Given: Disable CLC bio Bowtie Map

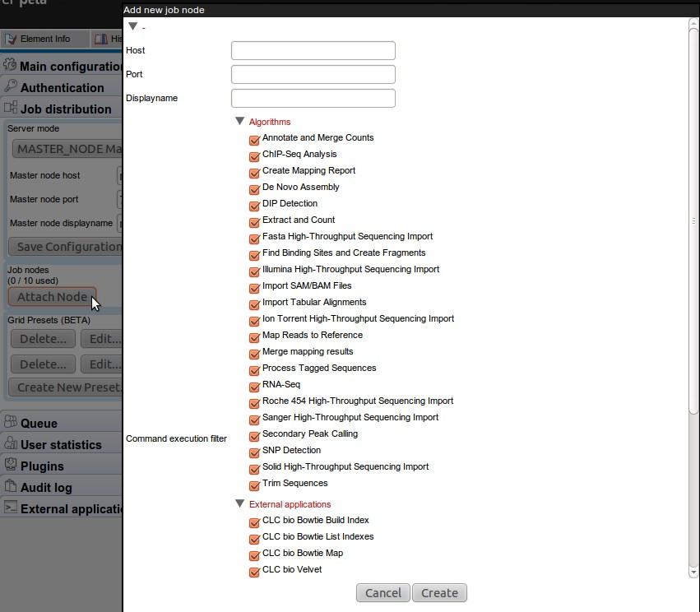Looking at the screenshot, I should tap(254, 556).
